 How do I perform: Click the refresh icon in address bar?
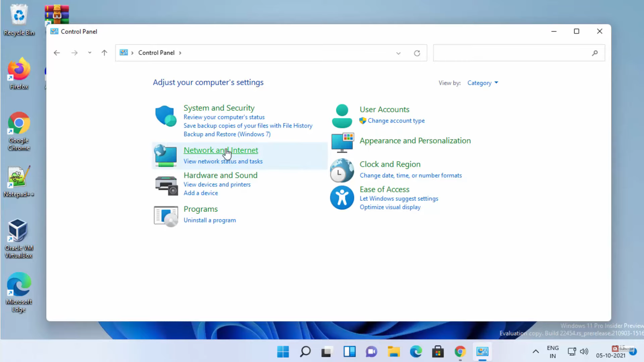[417, 53]
